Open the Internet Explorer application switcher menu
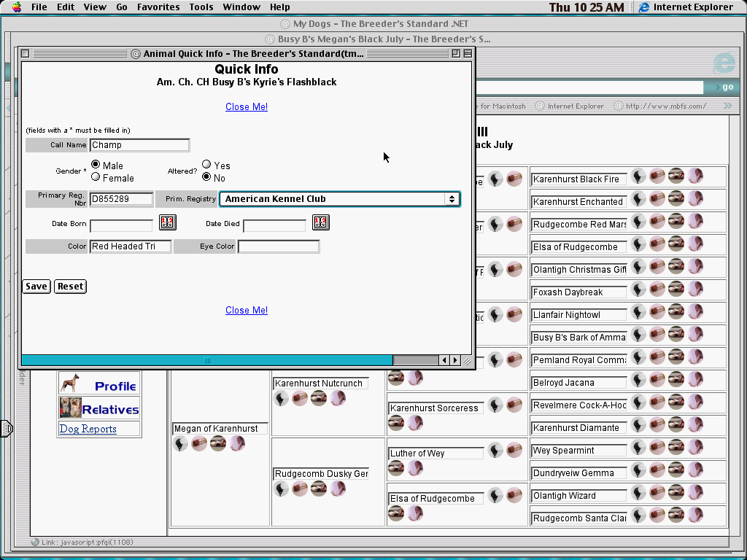Viewport: 747px width, 560px height. point(686,7)
